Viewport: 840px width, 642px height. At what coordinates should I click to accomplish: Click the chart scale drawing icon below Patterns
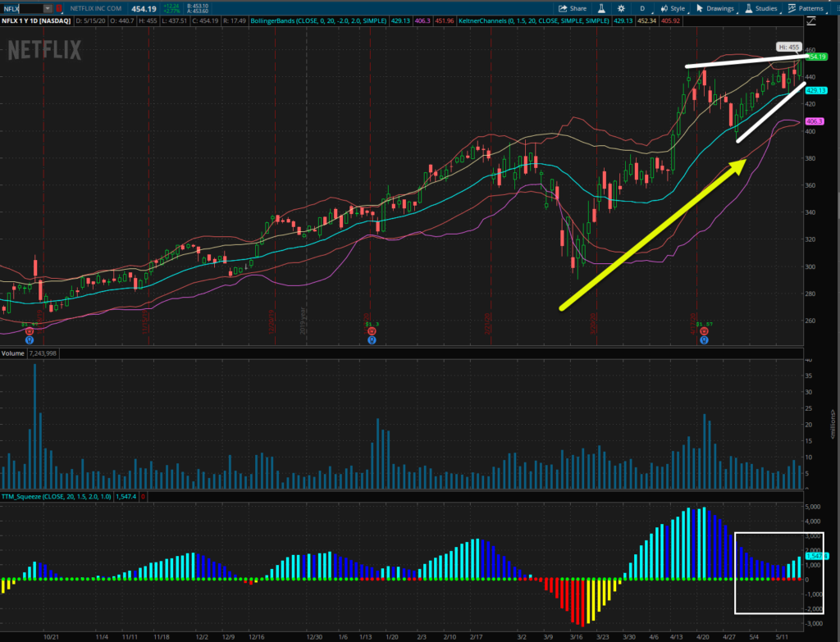click(811, 20)
